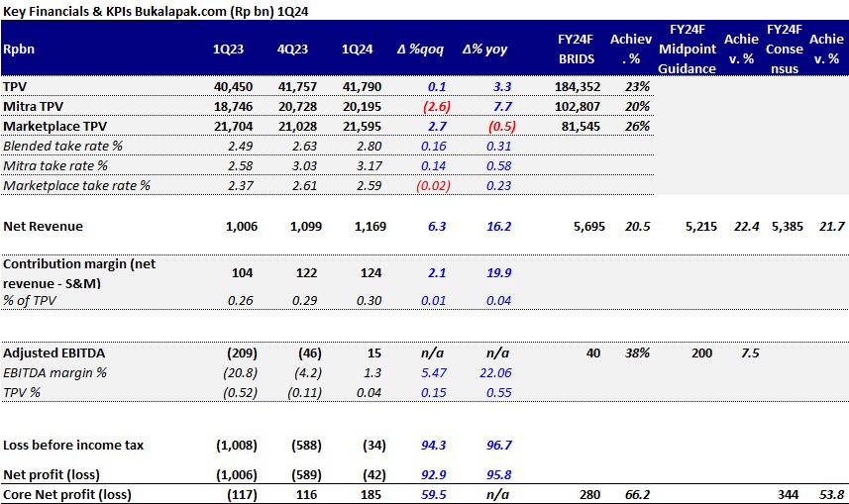Click the 'Mitra TPV' row label
This screenshot has width=849, height=504.
point(33,107)
